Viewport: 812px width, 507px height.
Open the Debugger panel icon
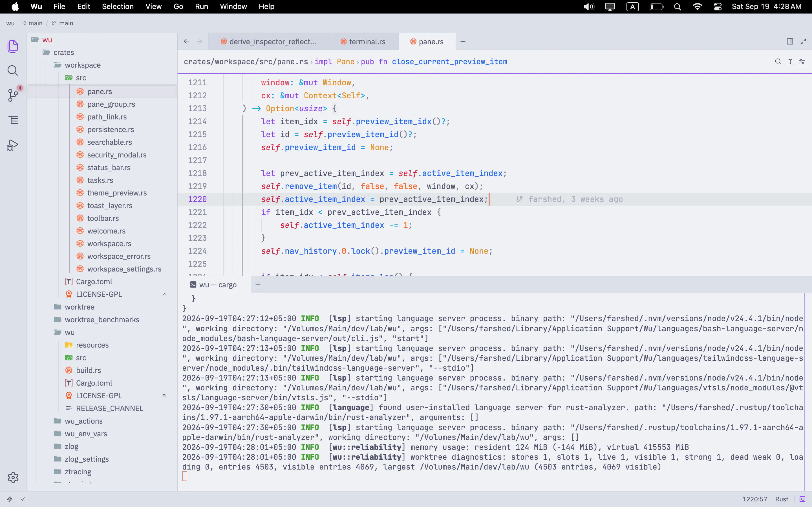click(x=13, y=145)
